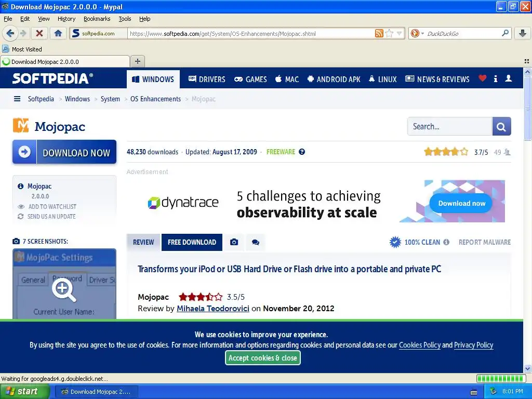Toggle ADD TO WATCHLIST eye option
Image resolution: width=532 pixels, height=399 pixels.
coord(47,206)
